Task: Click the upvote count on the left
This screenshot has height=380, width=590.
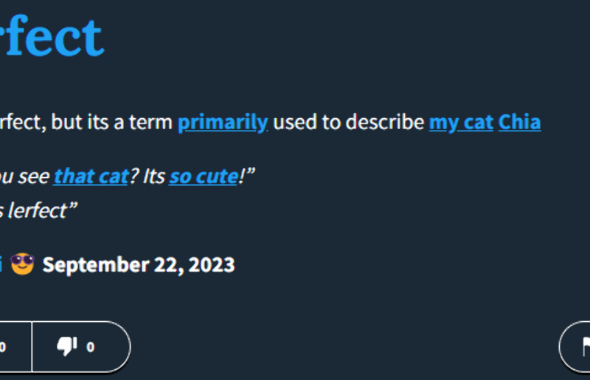Action: coord(3,347)
